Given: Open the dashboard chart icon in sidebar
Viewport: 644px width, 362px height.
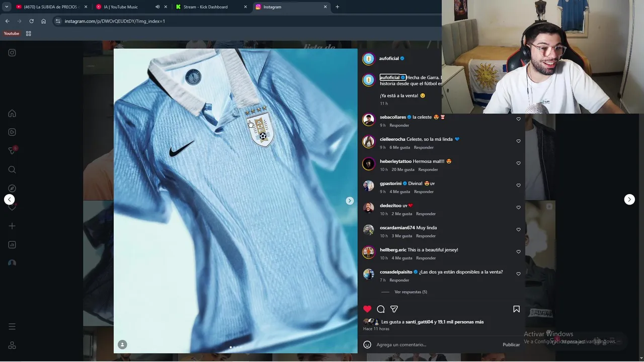Looking at the screenshot, I should [12, 245].
